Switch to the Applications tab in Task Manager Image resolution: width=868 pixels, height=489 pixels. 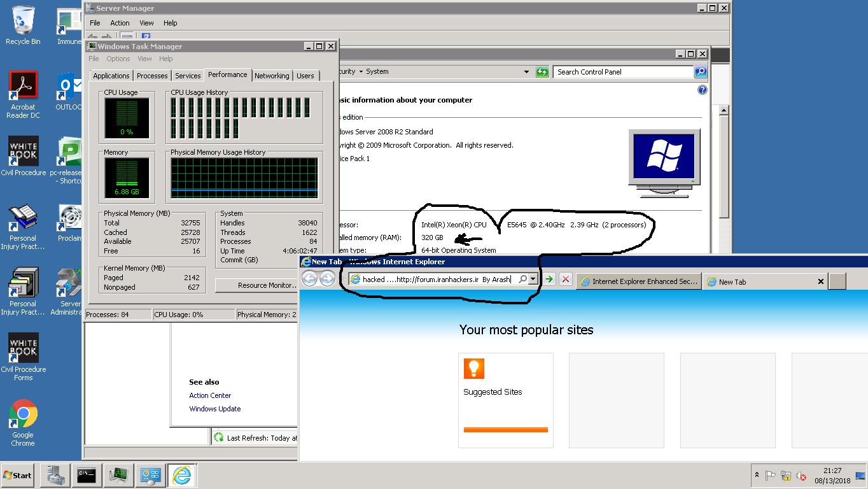[x=111, y=76]
